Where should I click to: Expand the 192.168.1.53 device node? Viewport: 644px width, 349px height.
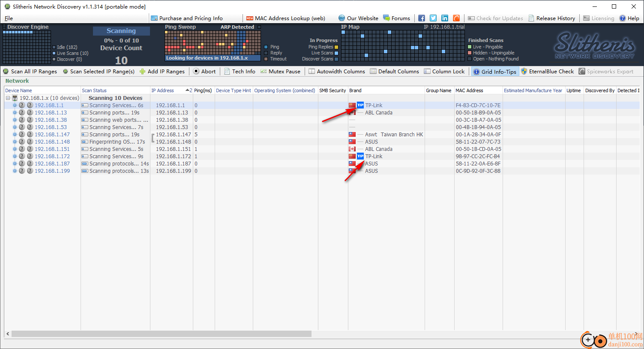point(15,127)
